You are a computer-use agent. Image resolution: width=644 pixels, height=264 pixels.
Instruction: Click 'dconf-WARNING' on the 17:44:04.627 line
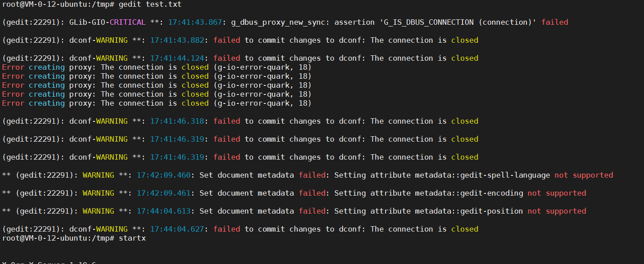98,229
